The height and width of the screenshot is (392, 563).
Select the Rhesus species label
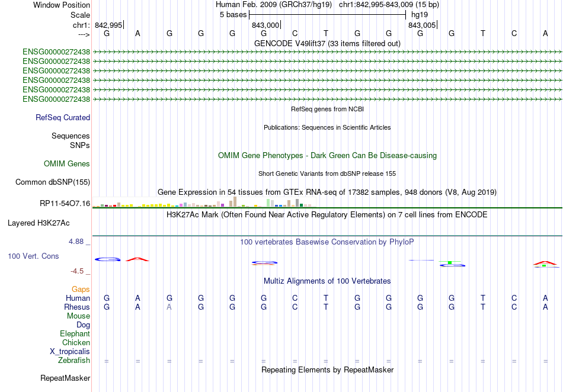coord(77,307)
